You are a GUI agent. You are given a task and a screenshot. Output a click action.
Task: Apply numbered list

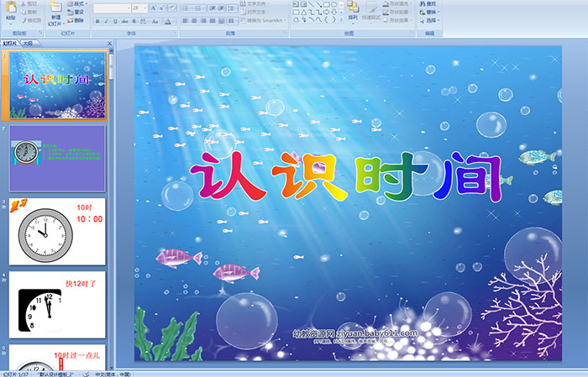[x=200, y=8]
